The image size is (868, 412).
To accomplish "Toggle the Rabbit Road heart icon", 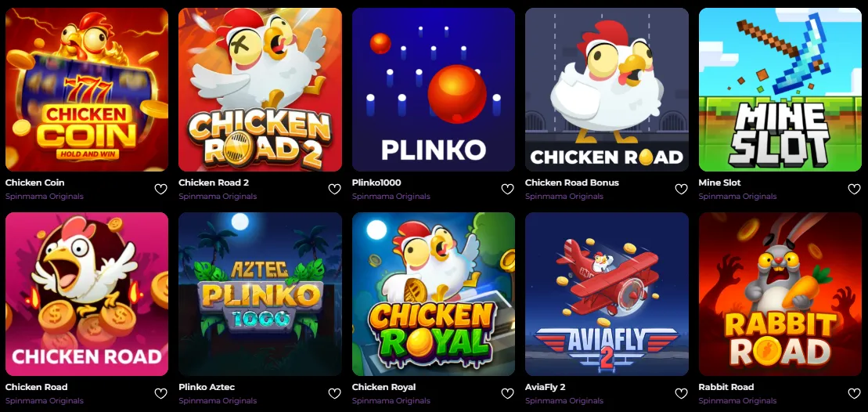I will 855,394.
